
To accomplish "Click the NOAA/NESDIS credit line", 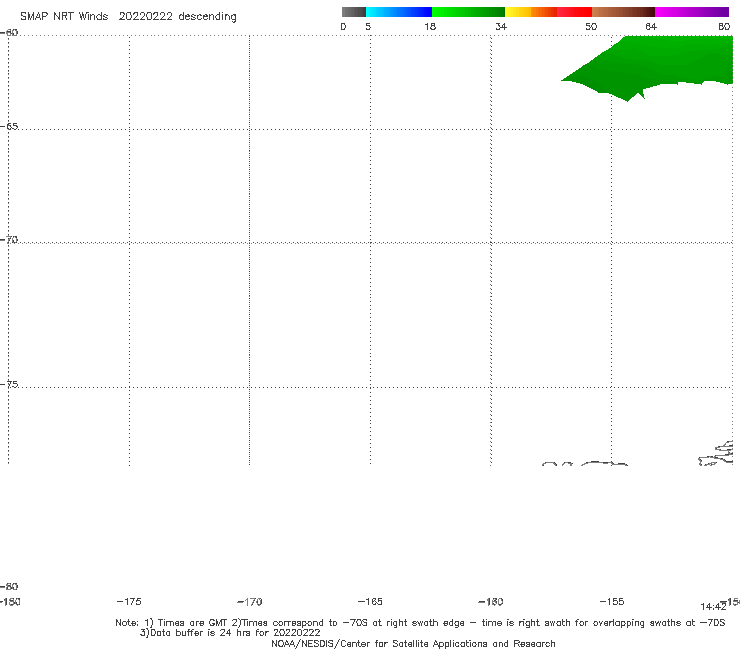I will [413, 643].
